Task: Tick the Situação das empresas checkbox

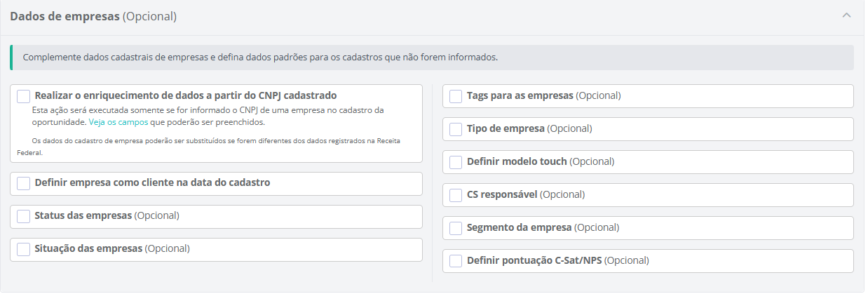Action: (24, 249)
